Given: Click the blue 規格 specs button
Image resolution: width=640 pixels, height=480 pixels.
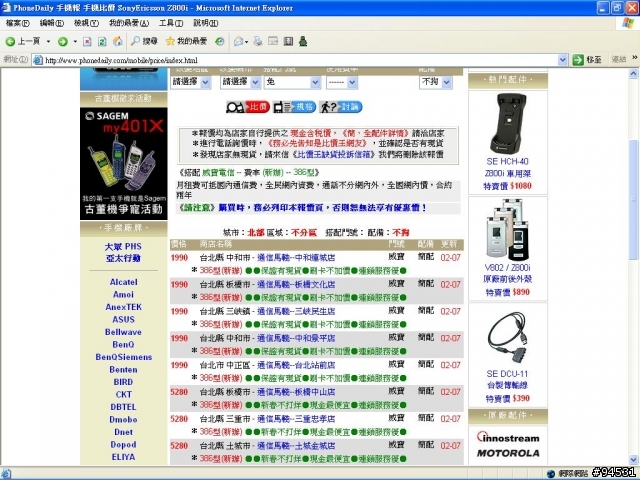Looking at the screenshot, I should [x=294, y=107].
